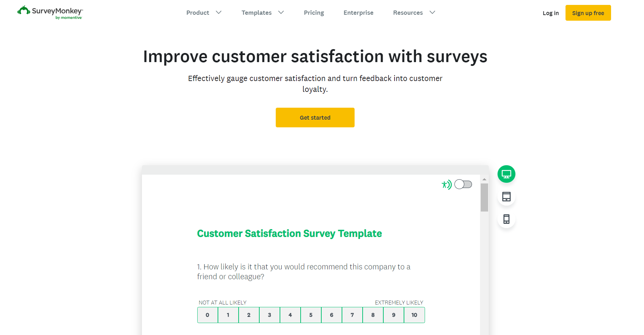The height and width of the screenshot is (335, 644).
Task: Open the Pricing page
Action: point(314,13)
